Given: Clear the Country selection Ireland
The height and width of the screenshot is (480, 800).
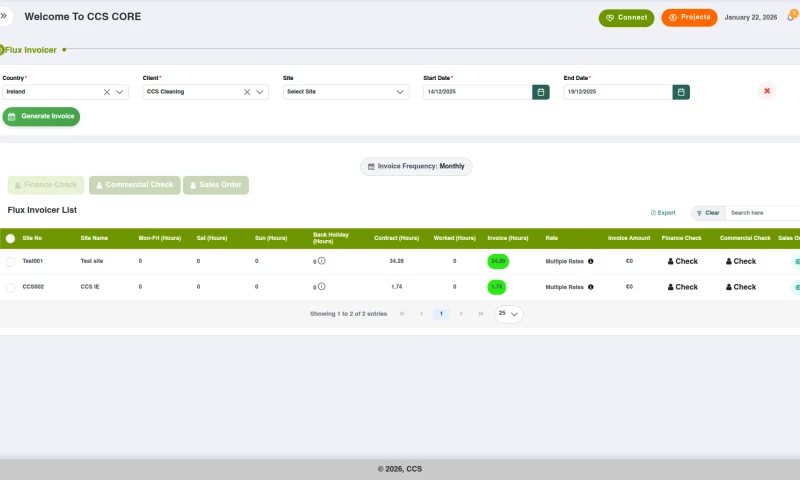Looking at the screenshot, I should 107,92.
